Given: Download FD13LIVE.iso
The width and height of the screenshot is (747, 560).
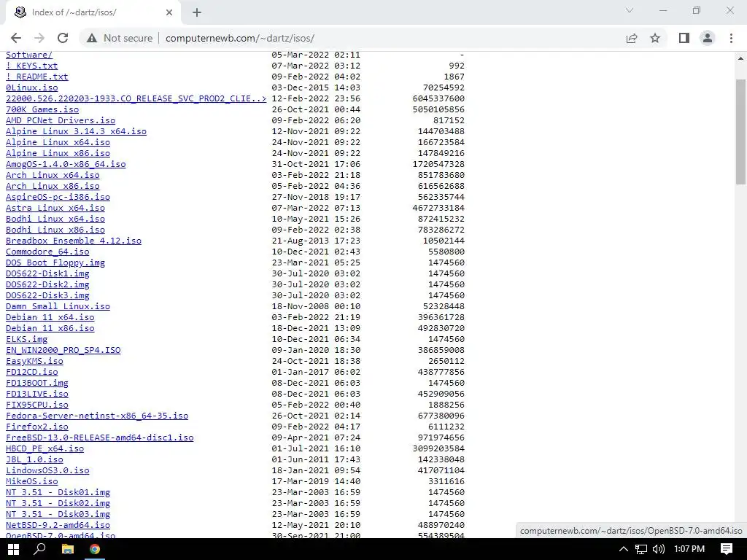Looking at the screenshot, I should click(x=37, y=394).
